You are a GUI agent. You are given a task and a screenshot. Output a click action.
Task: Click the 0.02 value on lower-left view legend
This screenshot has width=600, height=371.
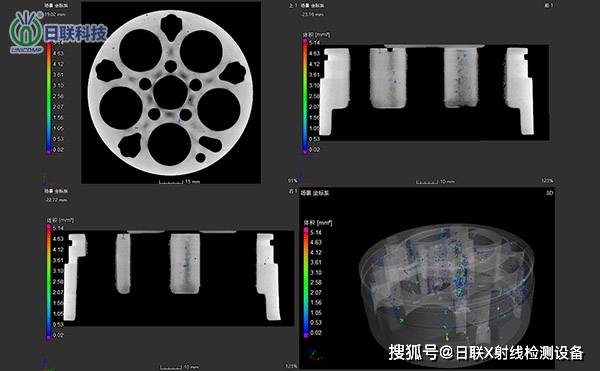[58, 335]
